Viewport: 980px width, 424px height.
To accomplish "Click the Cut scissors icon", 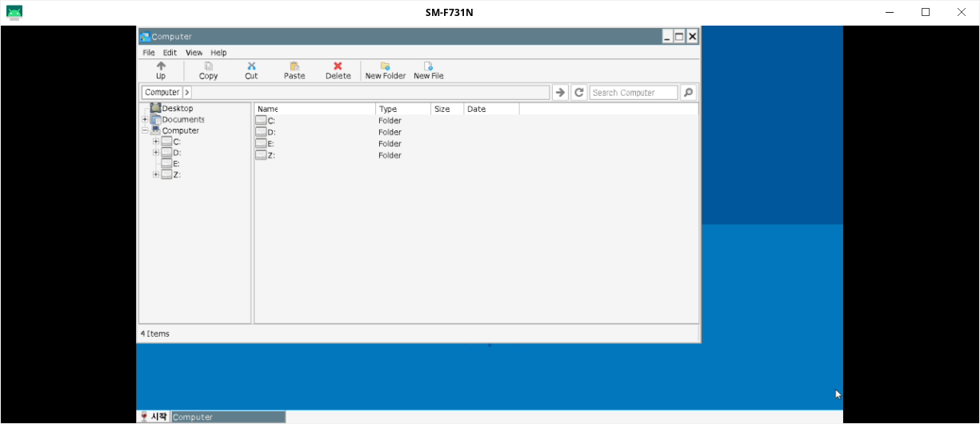I will pos(251,66).
